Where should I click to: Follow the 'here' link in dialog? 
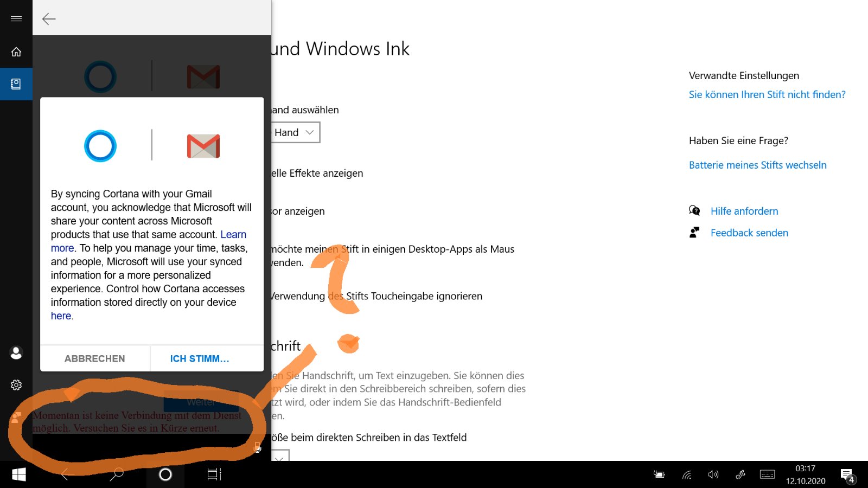[61, 316]
